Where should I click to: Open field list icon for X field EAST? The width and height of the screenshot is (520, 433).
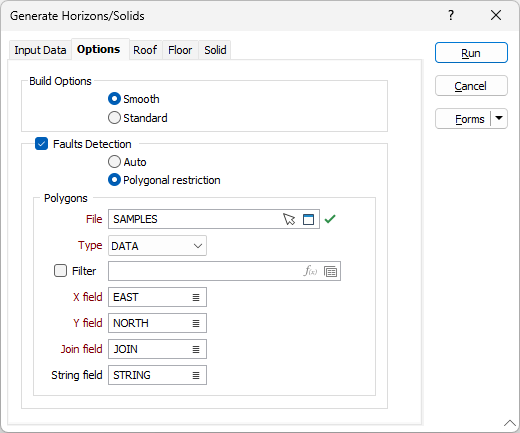pos(196,297)
